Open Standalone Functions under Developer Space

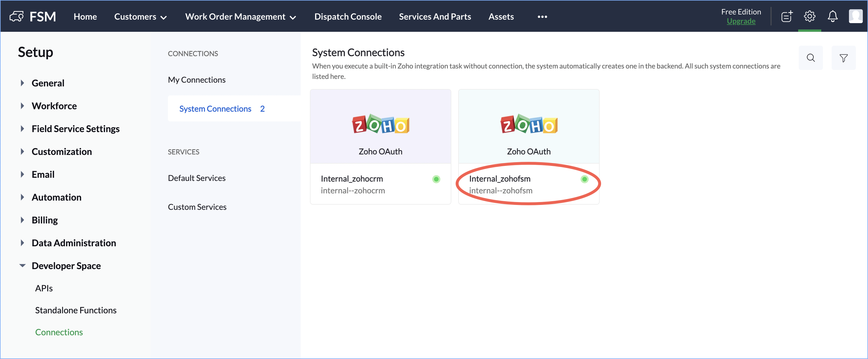click(x=76, y=310)
